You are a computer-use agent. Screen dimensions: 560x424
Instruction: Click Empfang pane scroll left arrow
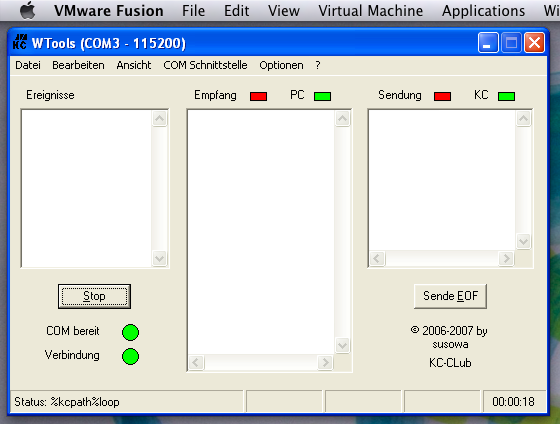click(196, 363)
